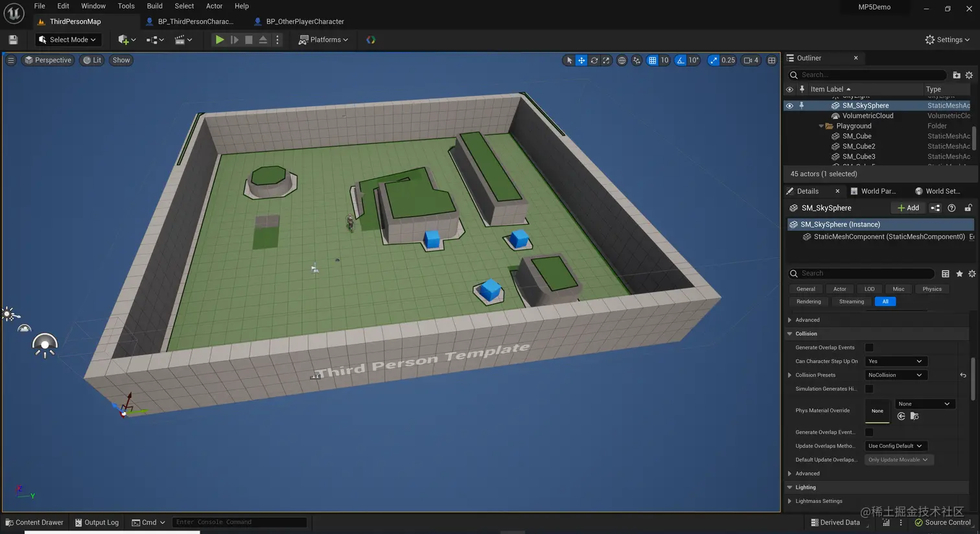
Task: Start Play In Editor with the green play button
Action: [x=220, y=40]
